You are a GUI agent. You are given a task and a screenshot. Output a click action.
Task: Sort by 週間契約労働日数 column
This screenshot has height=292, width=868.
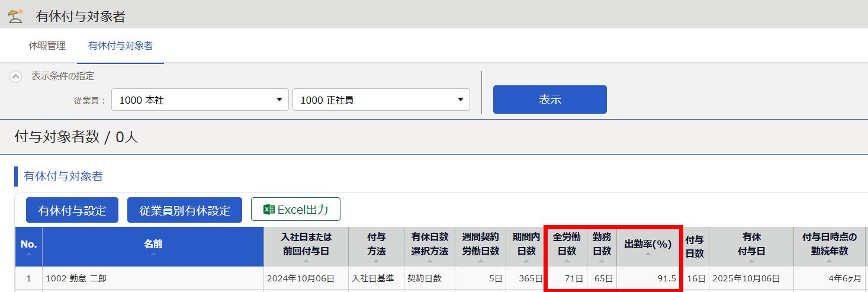click(481, 246)
